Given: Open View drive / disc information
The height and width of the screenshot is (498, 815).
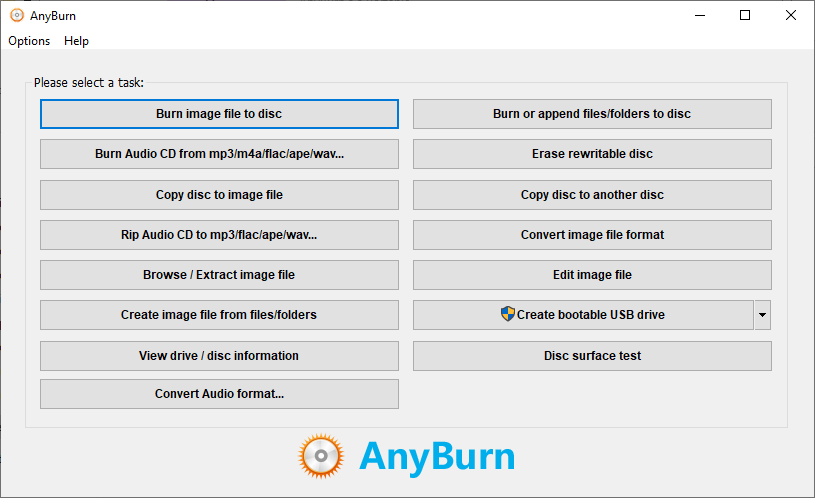Looking at the screenshot, I should click(219, 356).
